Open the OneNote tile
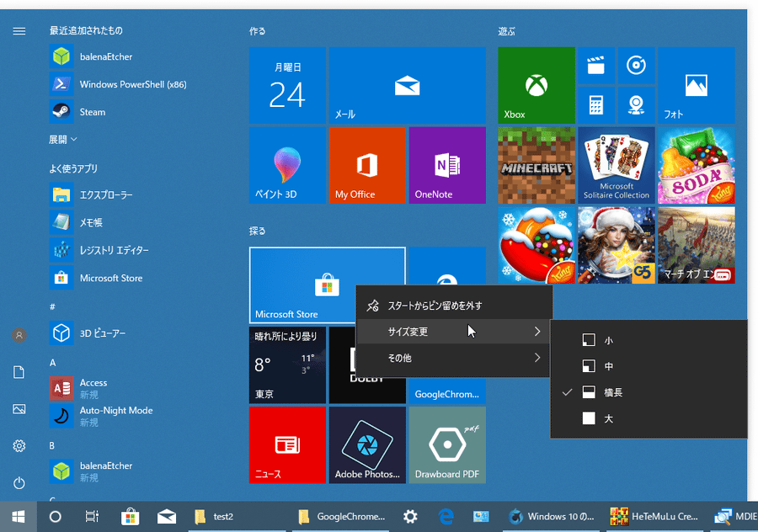The image size is (758, 532). 447,165
